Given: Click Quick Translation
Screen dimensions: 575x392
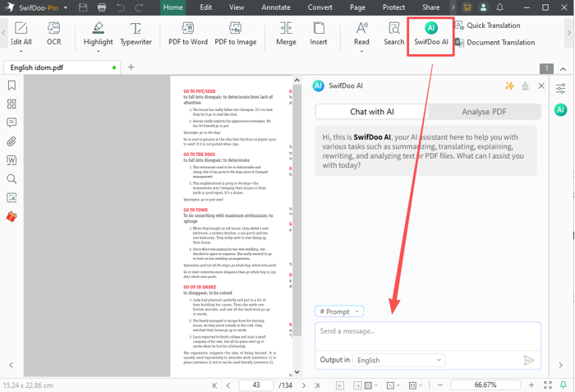Looking at the screenshot, I should click(487, 25).
